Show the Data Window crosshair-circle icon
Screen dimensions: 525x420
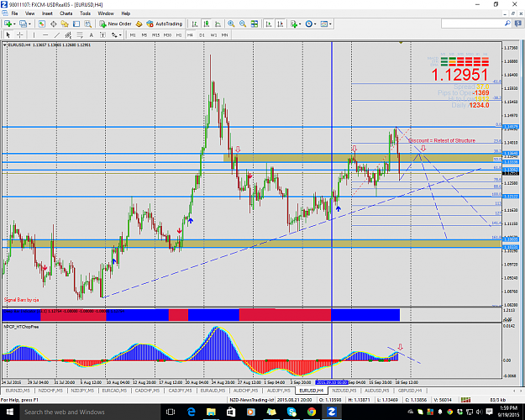tap(53, 24)
